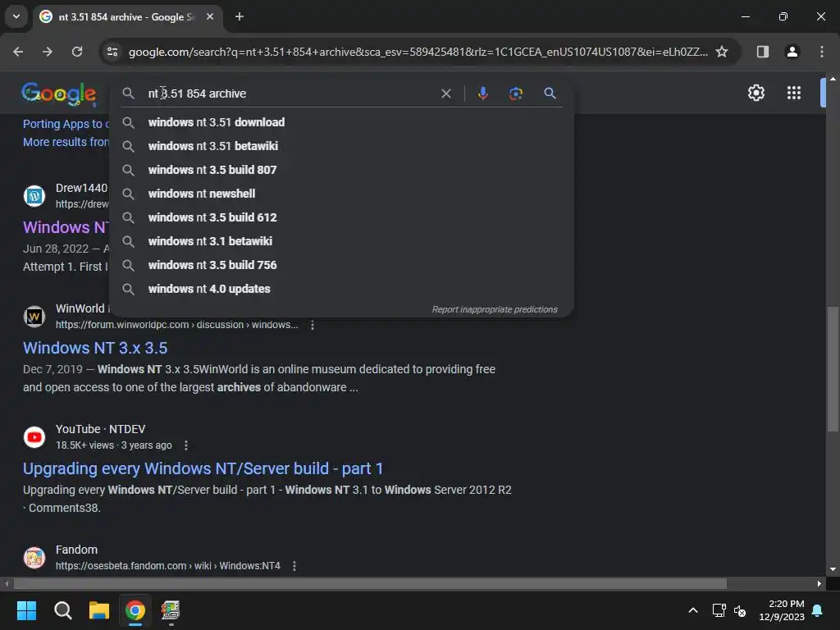Screen dimensions: 840x630
Task: Open the Windows Start menu
Action: 26,610
